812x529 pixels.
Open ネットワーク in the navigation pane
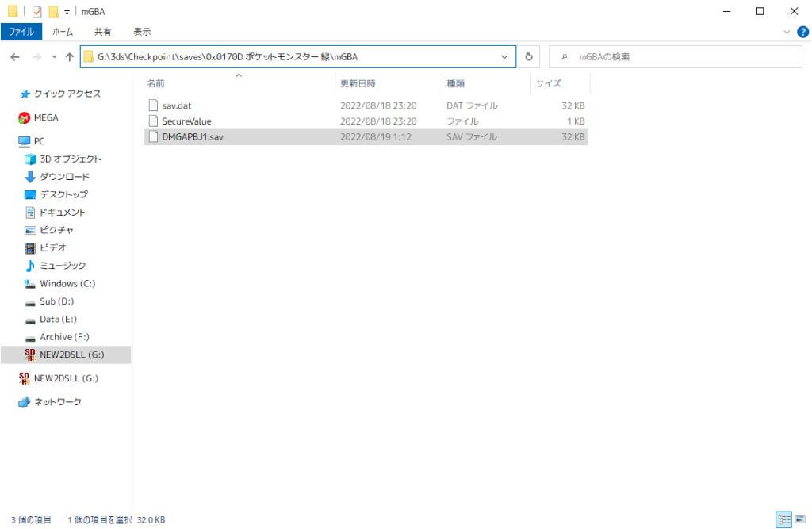[x=57, y=402]
